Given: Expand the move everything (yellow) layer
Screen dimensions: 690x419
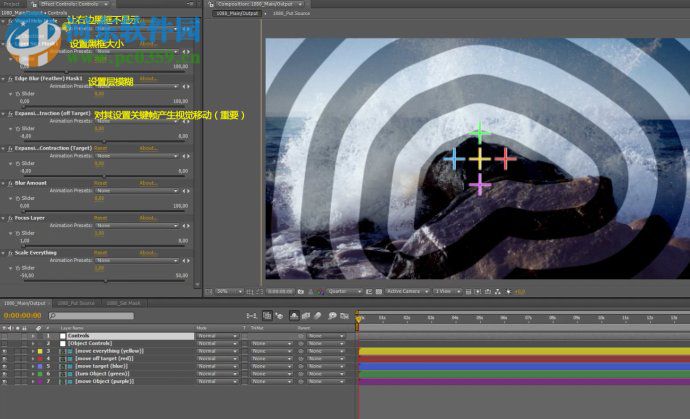Looking at the screenshot, I should pos(33,351).
